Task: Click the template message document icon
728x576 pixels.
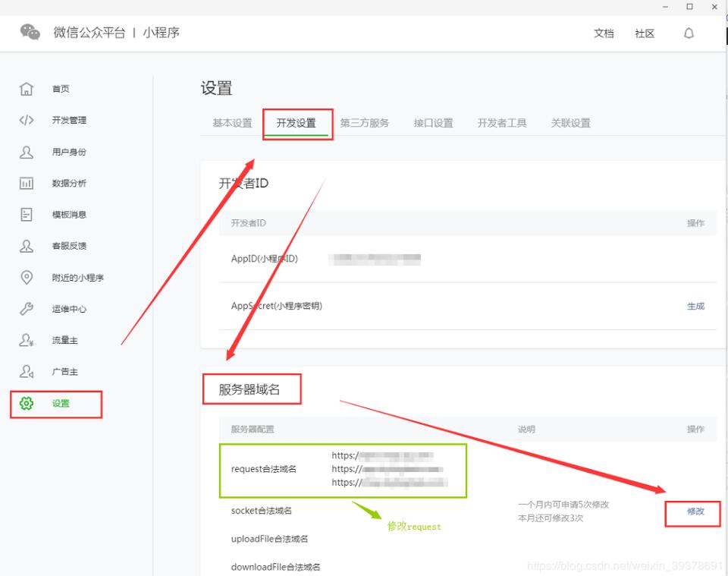Action: pyautogui.click(x=27, y=215)
